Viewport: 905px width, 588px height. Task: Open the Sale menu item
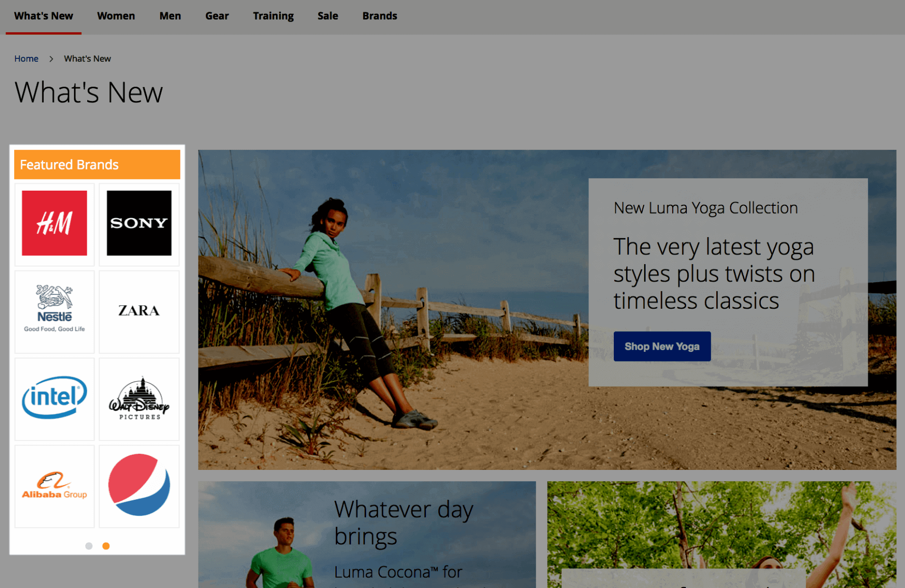[327, 16]
